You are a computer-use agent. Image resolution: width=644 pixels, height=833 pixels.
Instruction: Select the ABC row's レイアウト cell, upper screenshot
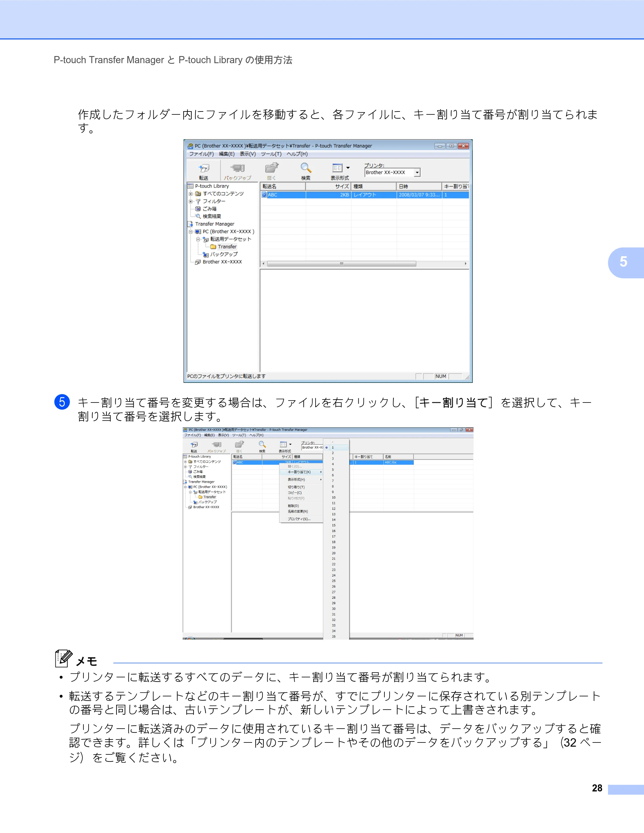click(374, 195)
